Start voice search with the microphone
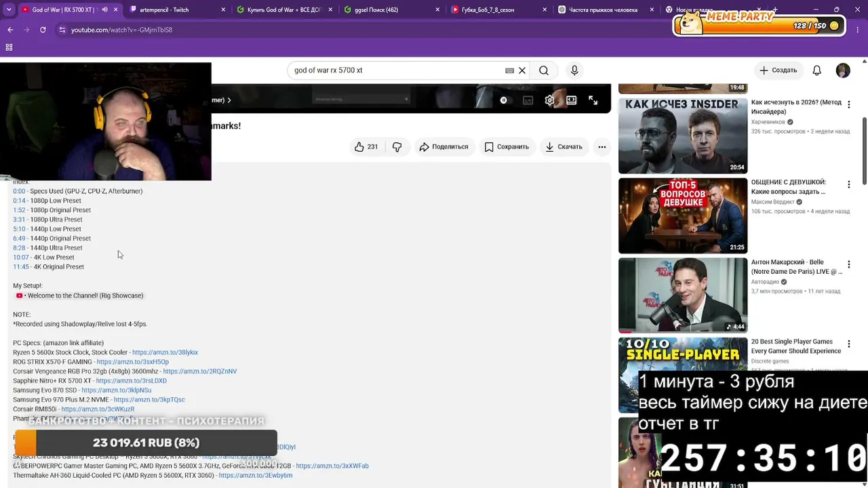The height and width of the screenshot is (488, 868). tap(574, 70)
